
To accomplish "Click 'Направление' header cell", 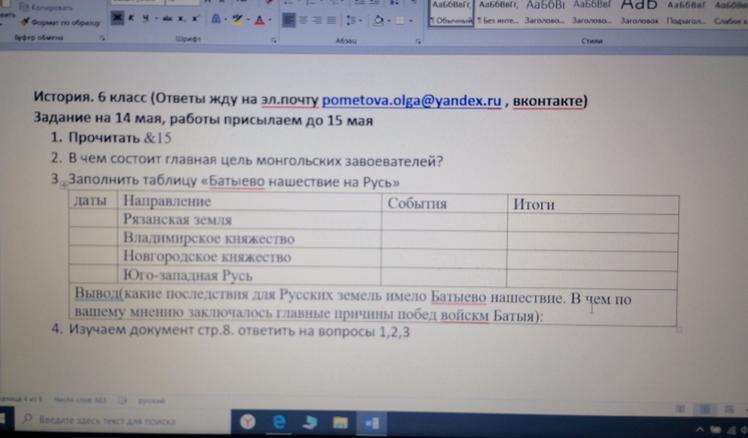I will (x=249, y=201).
